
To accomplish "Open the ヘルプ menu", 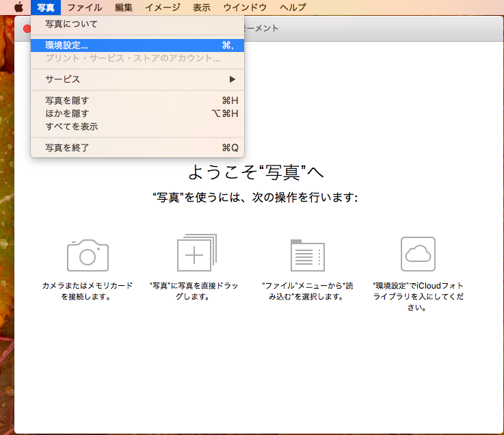I will [x=293, y=8].
